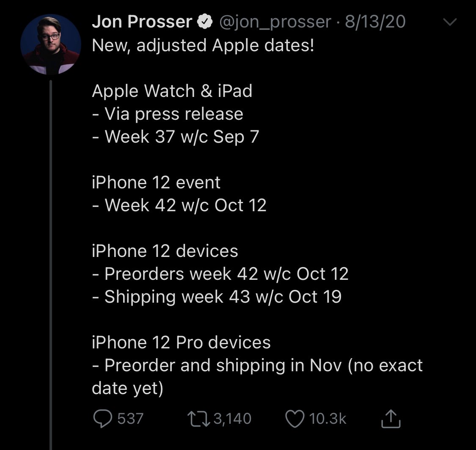
Task: Tap the 'iPhone 12 event' heading text
Action: pyautogui.click(x=156, y=182)
